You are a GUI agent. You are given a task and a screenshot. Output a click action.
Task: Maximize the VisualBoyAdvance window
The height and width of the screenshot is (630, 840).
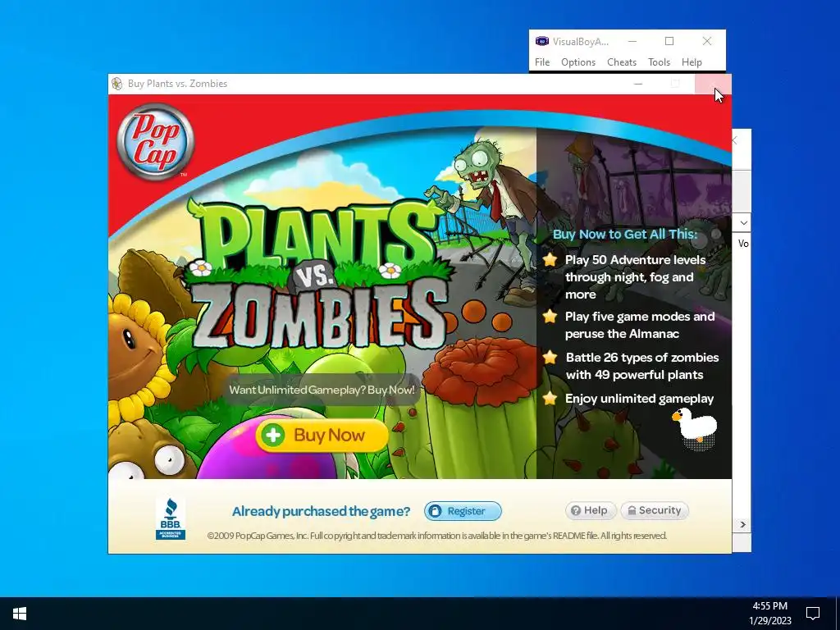coord(669,41)
